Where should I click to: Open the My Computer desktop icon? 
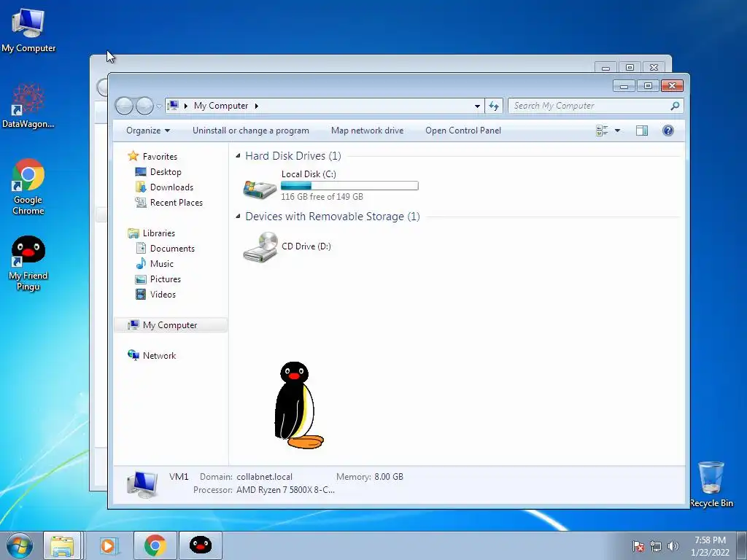click(x=28, y=31)
